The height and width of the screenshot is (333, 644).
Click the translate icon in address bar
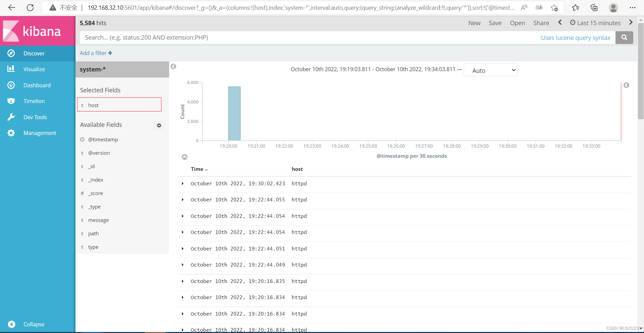click(539, 7)
